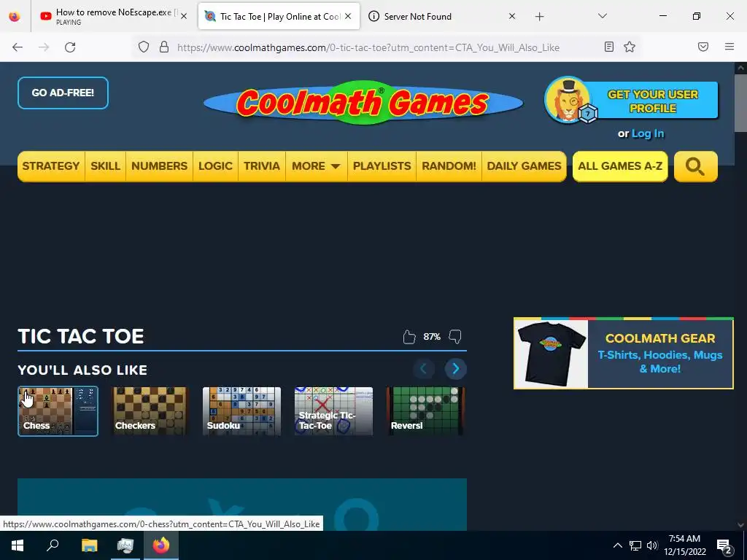Click the network tray icon
The image size is (747, 560).
(635, 545)
